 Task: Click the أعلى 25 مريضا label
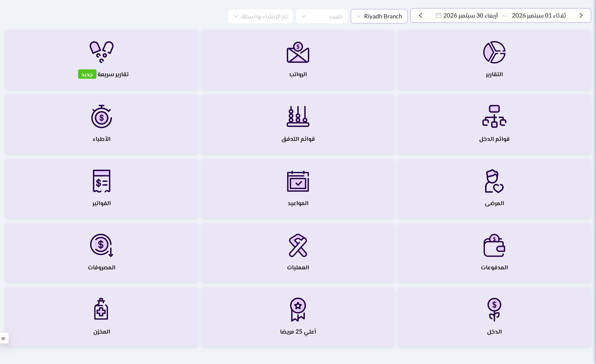[x=298, y=332]
